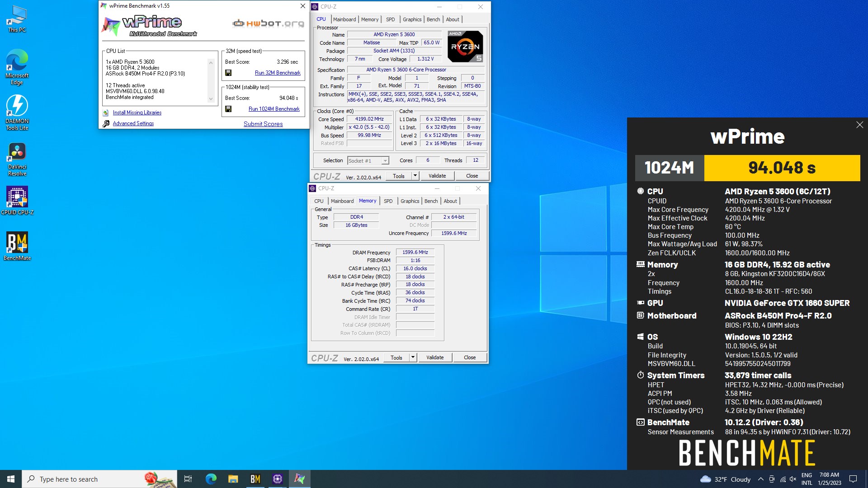The image size is (868, 488).
Task: Open Windows Start menu
Action: [x=11, y=479]
